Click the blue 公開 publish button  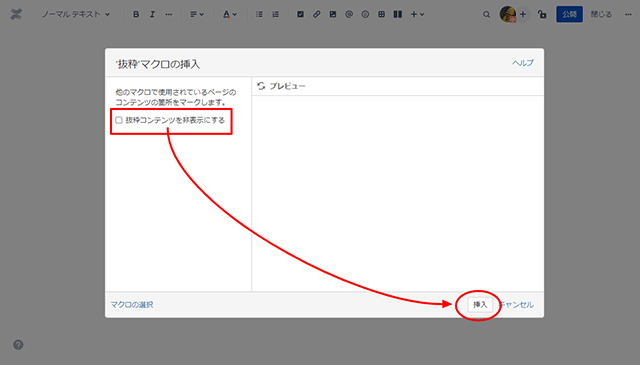569,14
